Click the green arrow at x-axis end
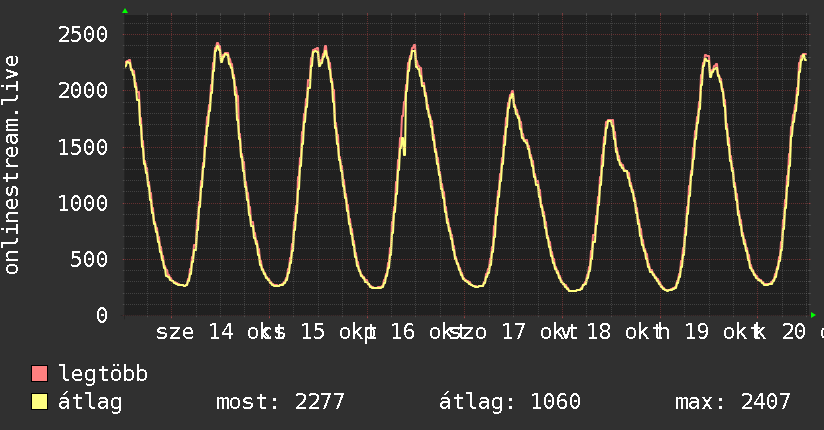This screenshot has width=824, height=430. point(813,315)
